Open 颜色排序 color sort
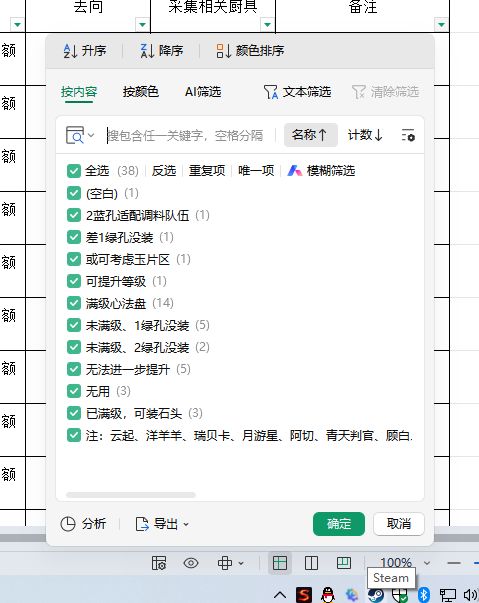479x603 pixels. click(250, 50)
